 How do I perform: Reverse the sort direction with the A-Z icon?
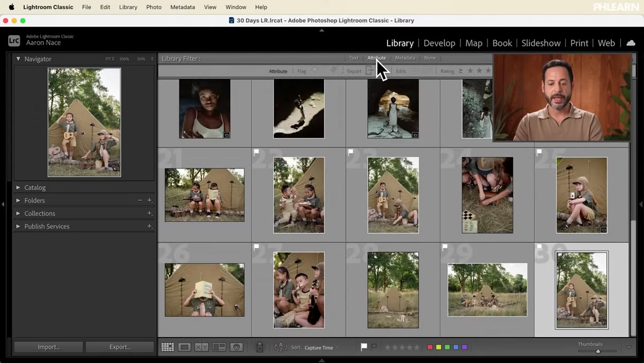pos(281,347)
